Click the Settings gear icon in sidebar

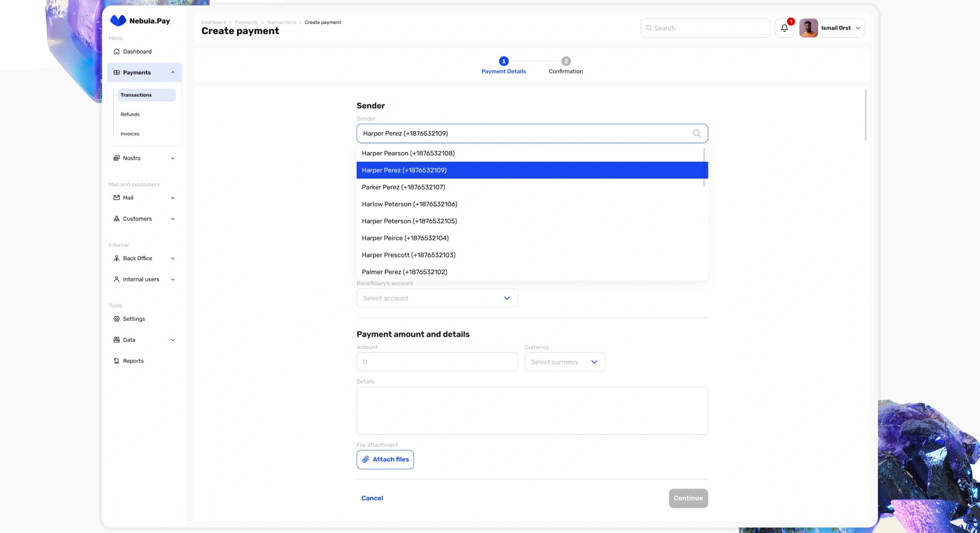[116, 319]
